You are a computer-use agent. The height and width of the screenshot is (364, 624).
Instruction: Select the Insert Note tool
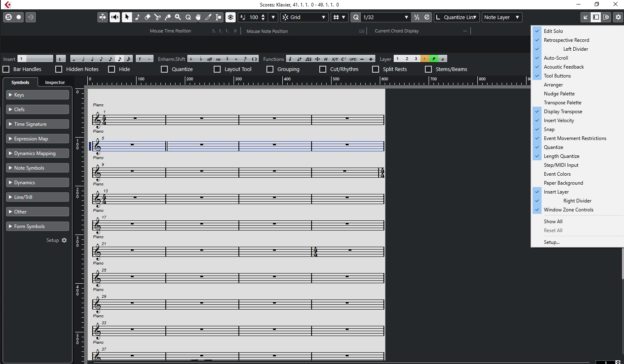click(x=137, y=17)
